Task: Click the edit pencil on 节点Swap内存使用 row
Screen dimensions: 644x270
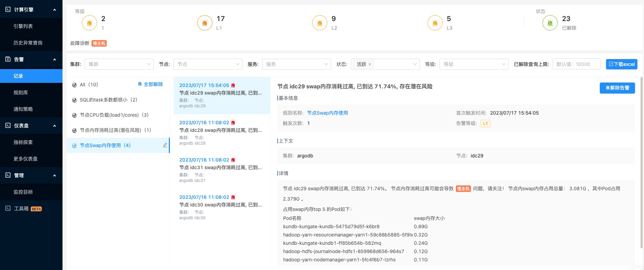Action: tap(165, 145)
